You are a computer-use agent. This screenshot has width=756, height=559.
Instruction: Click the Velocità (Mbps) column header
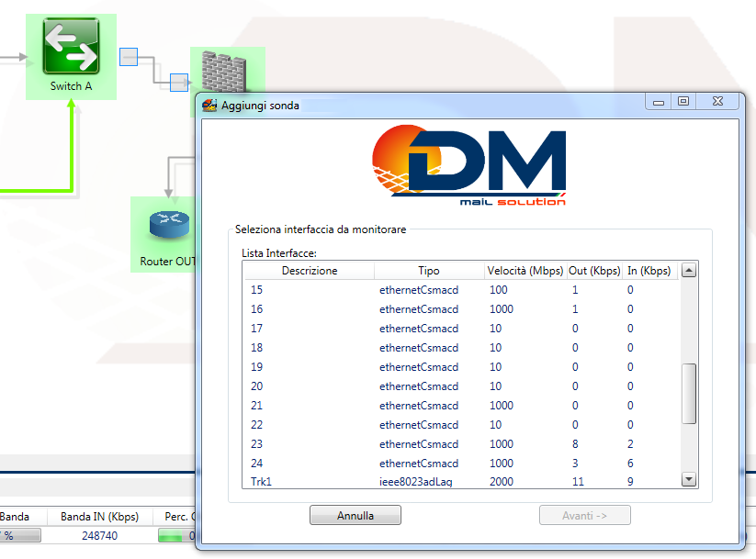[x=525, y=271]
